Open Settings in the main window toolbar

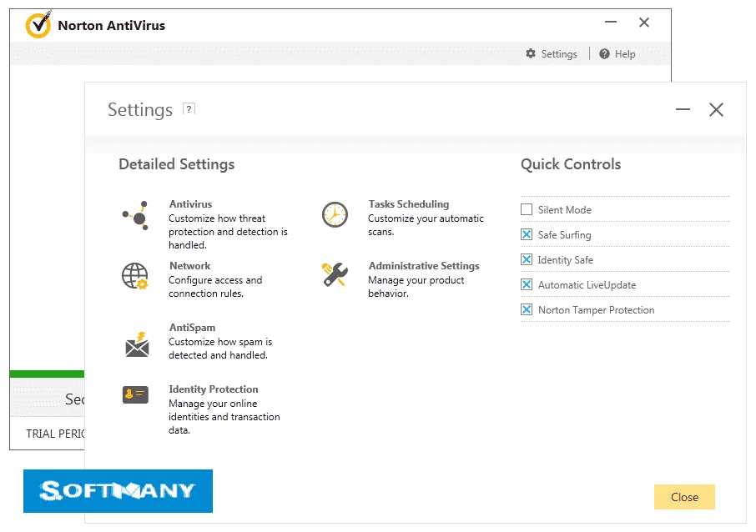pos(552,54)
